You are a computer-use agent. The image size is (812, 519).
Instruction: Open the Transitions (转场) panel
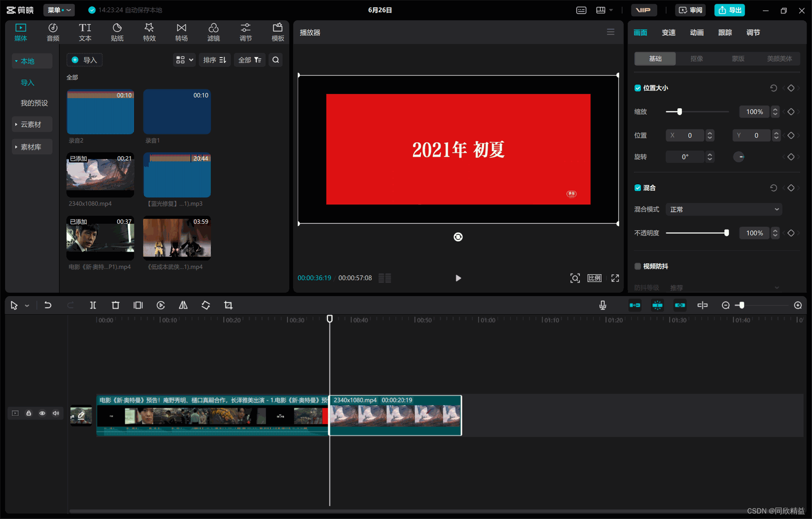point(181,32)
